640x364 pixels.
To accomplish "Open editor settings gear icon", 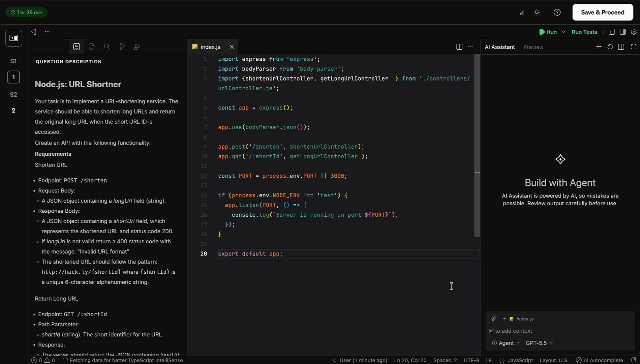I will click(x=634, y=32).
